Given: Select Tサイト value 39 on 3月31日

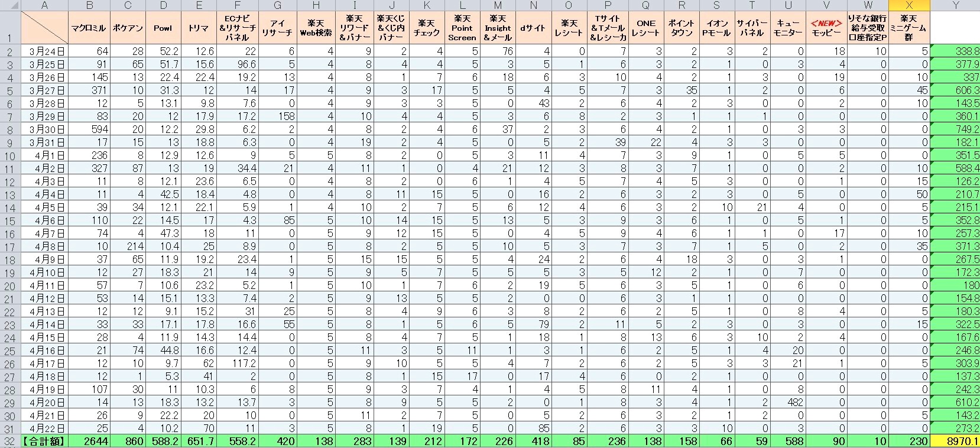Looking at the screenshot, I should (608, 142).
